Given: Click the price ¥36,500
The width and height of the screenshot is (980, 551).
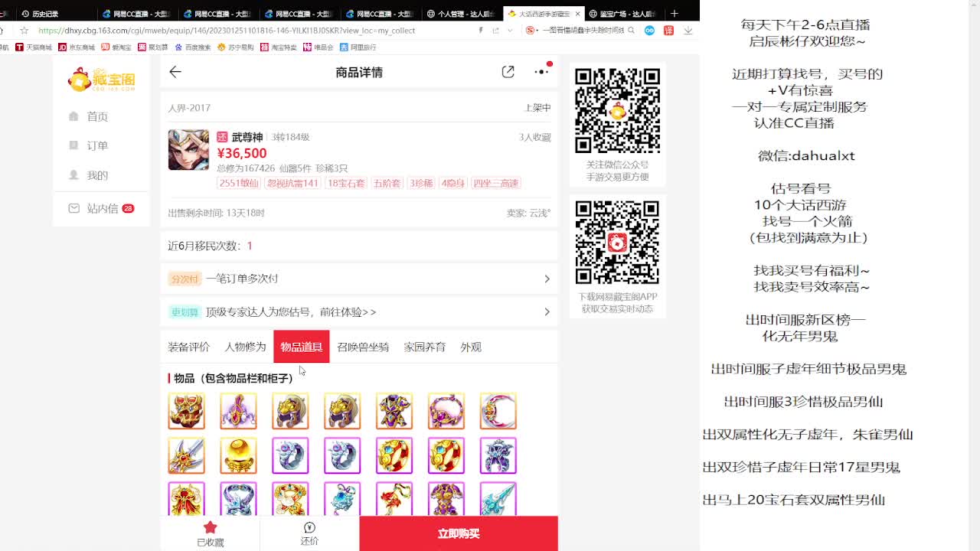Looking at the screenshot, I should (x=242, y=153).
